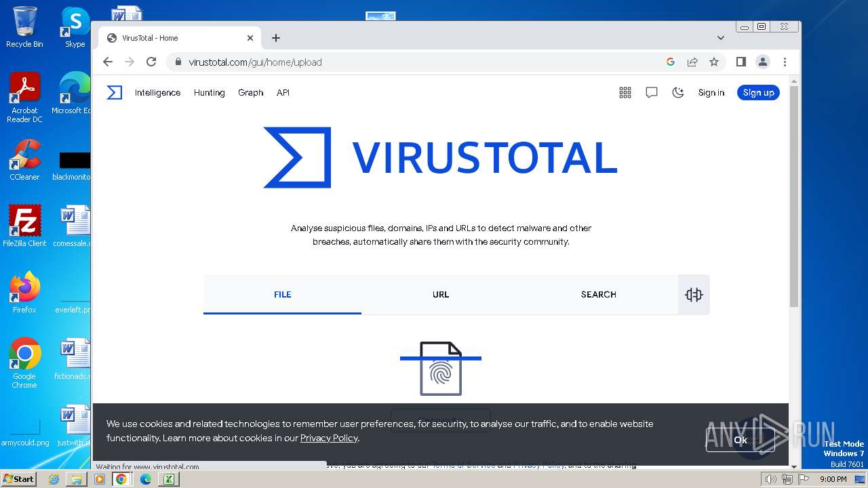
Task: Click the page vertical scrollbar thumb
Action: (x=794, y=196)
